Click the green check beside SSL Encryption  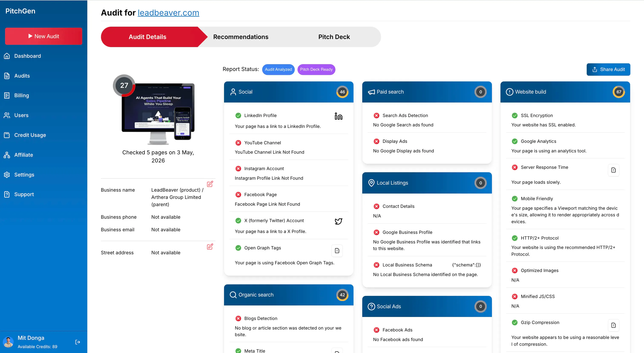tap(515, 116)
